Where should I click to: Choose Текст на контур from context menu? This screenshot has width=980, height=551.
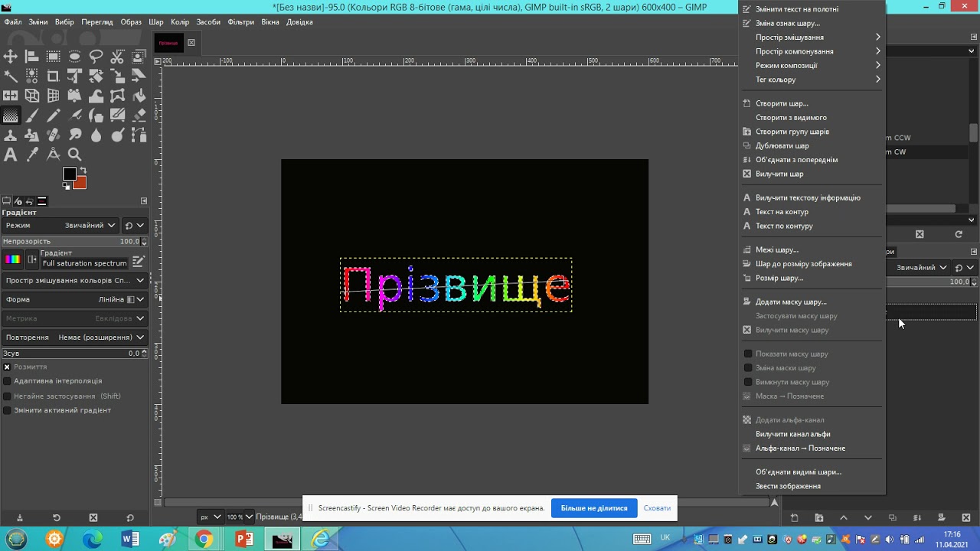click(812, 212)
